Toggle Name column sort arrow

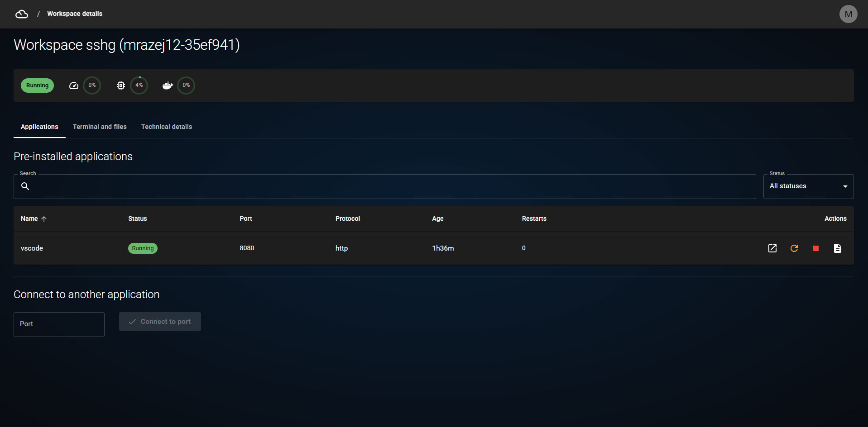pos(44,219)
